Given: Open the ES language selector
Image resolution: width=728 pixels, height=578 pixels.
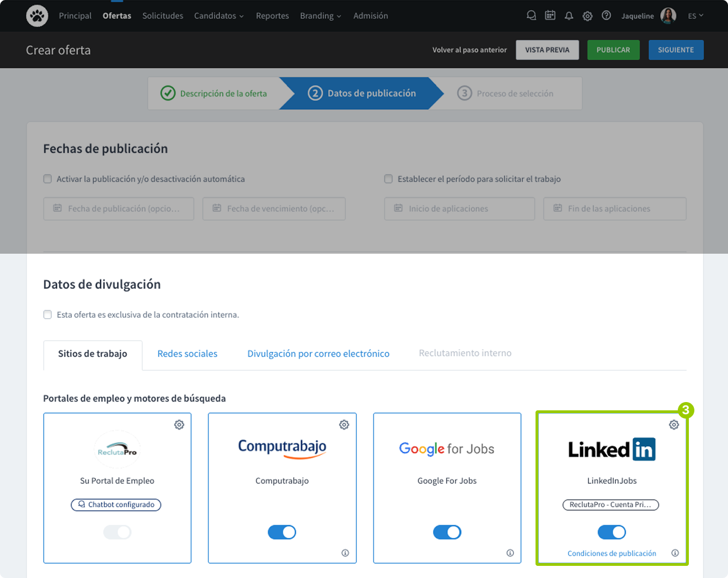Looking at the screenshot, I should 695,15.
